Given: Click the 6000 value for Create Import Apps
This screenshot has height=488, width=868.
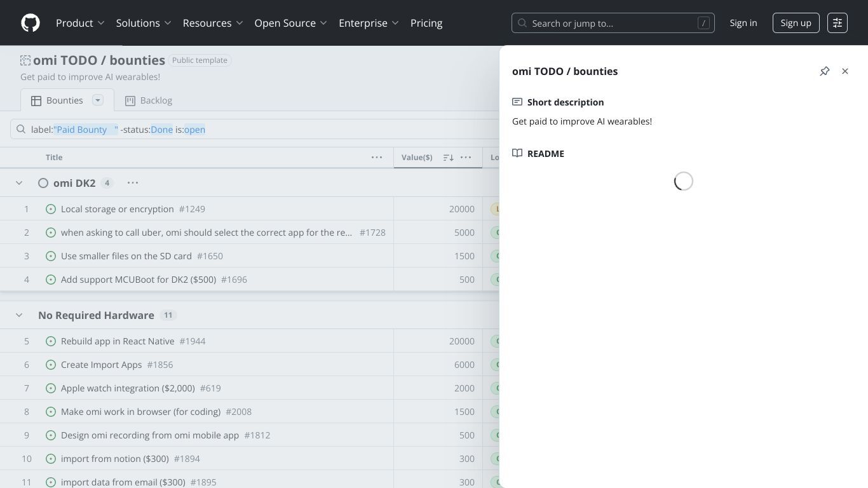Looking at the screenshot, I should coord(465,365).
